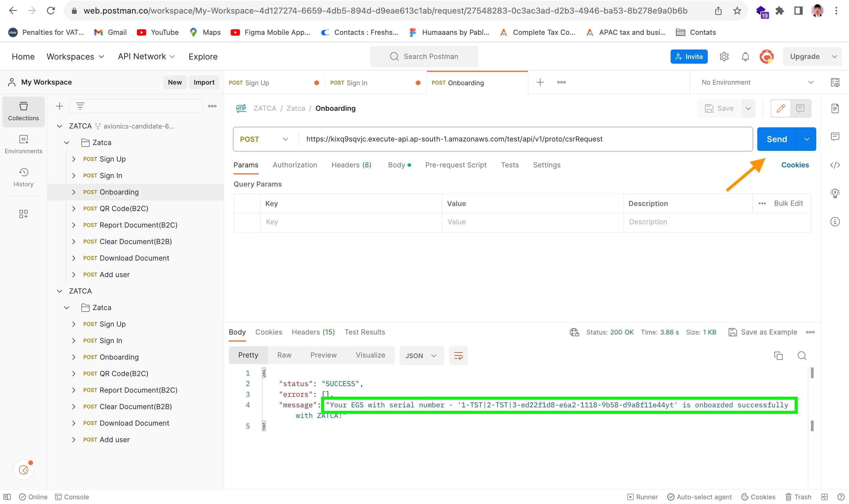This screenshot has height=504, width=849.
Task: Open the request info icon in right sidebar
Action: (x=835, y=222)
